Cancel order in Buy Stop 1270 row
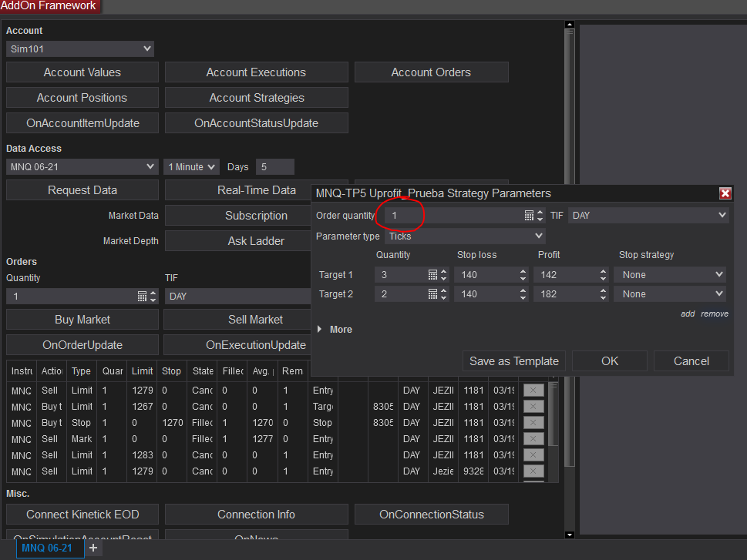747x560 pixels. point(533,423)
